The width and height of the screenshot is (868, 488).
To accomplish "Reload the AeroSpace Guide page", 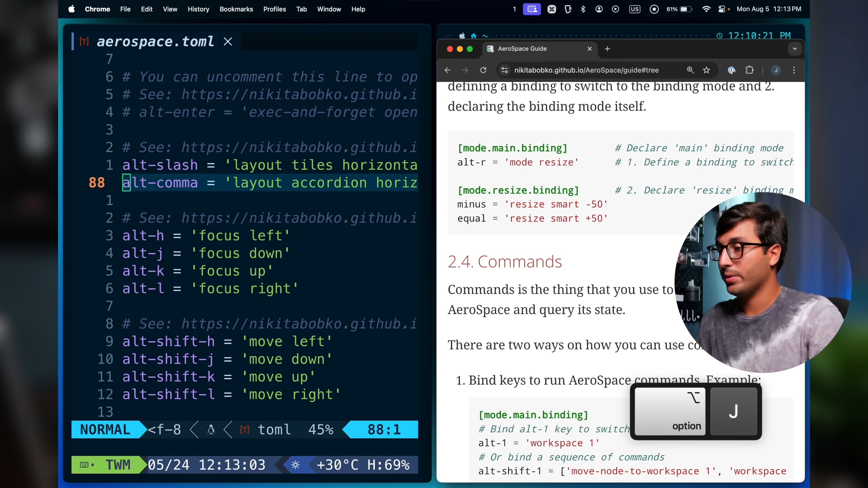I will pyautogui.click(x=483, y=70).
